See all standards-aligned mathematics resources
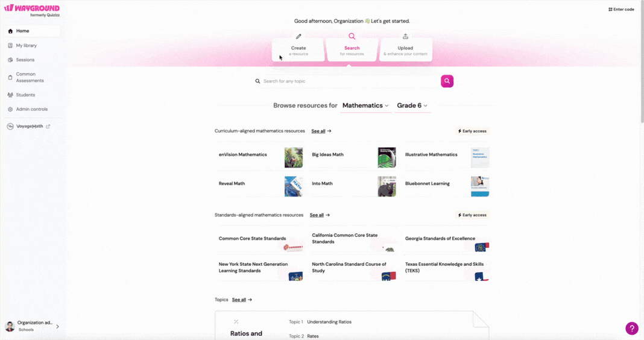 [320, 215]
